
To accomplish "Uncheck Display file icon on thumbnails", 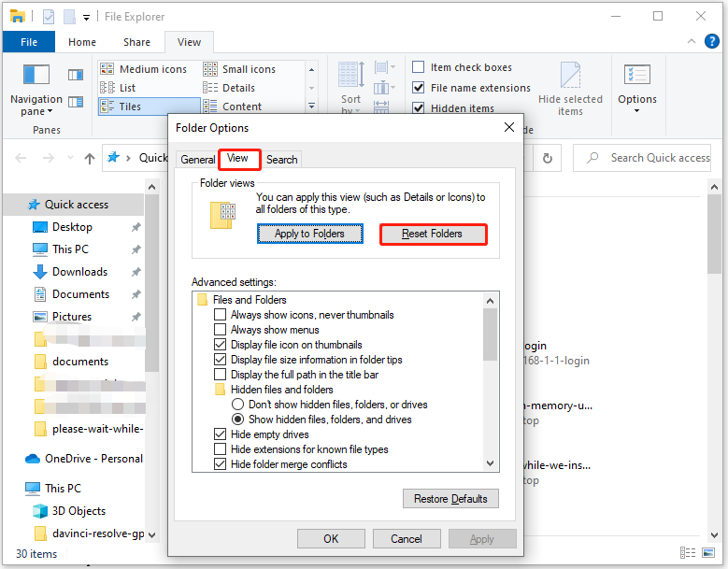I will pos(220,345).
